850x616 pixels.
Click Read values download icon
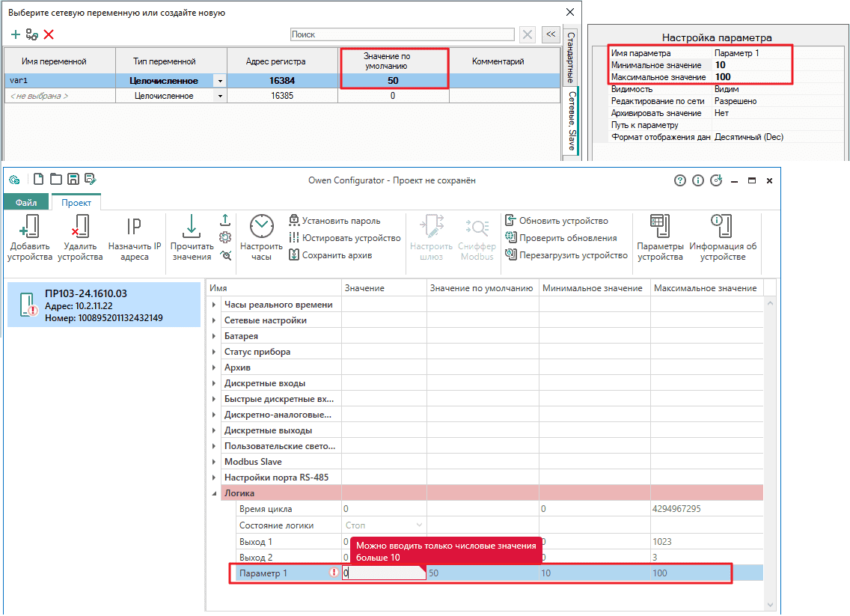(x=191, y=239)
